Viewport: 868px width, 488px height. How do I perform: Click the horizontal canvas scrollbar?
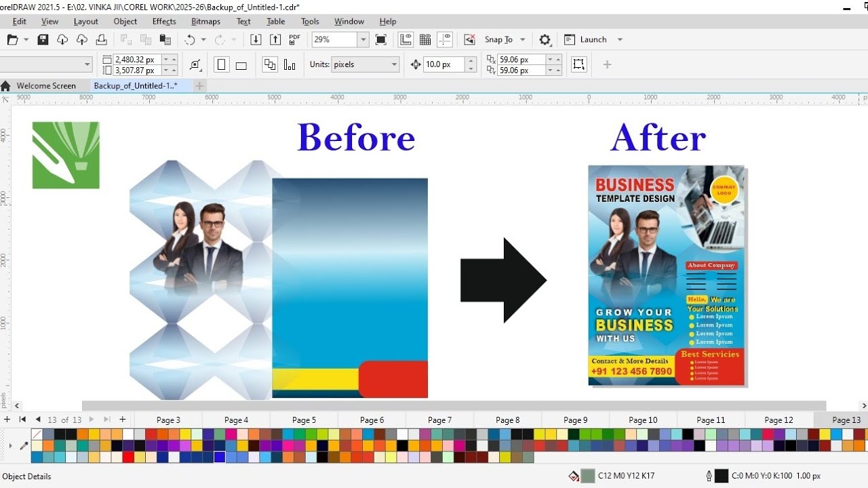(x=454, y=406)
